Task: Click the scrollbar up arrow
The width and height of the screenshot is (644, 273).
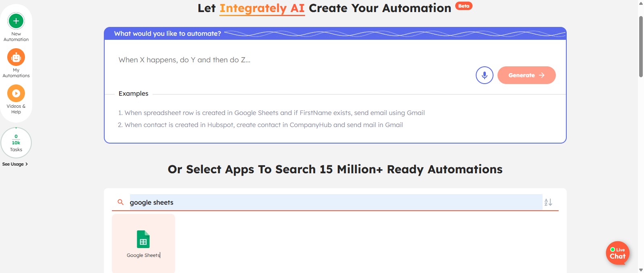Action: [x=641, y=3]
